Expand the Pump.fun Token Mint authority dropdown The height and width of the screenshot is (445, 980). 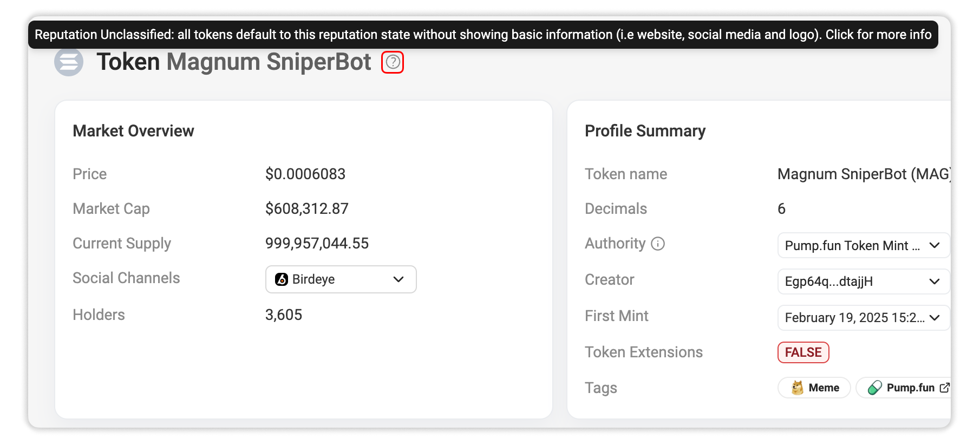tap(864, 245)
